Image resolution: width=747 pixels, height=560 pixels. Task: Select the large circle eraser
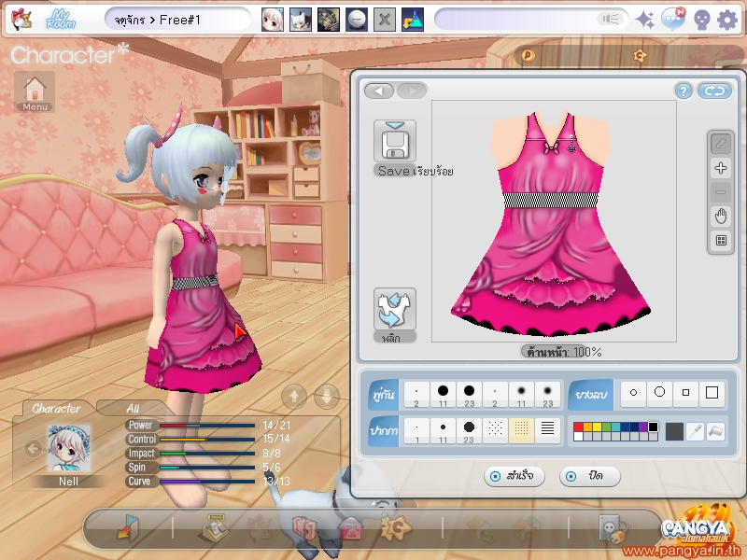[x=660, y=393]
